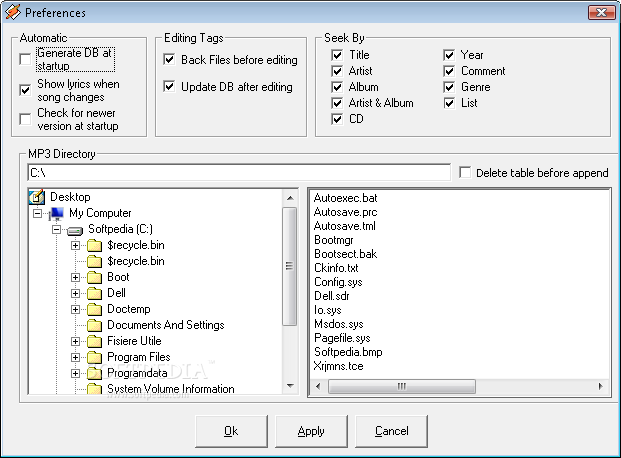This screenshot has height=458, width=621.
Task: Select the Desktop icon in folder tree
Action: pos(37,197)
